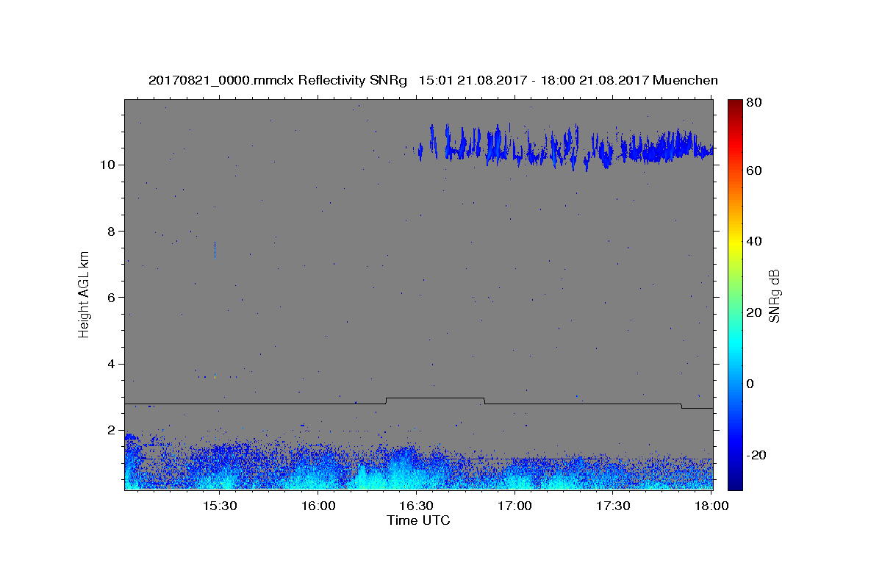Click the SNRg dB colorbar label
Viewport: 882px width, 588px height.
coord(774,295)
